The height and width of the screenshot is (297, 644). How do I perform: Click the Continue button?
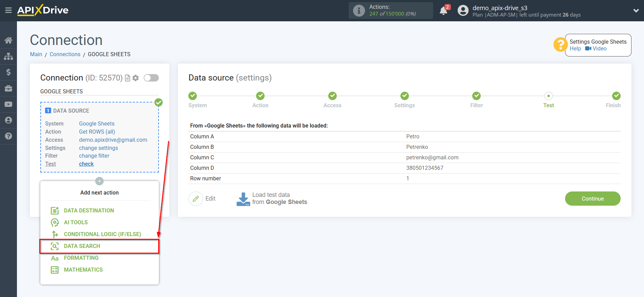pos(593,199)
